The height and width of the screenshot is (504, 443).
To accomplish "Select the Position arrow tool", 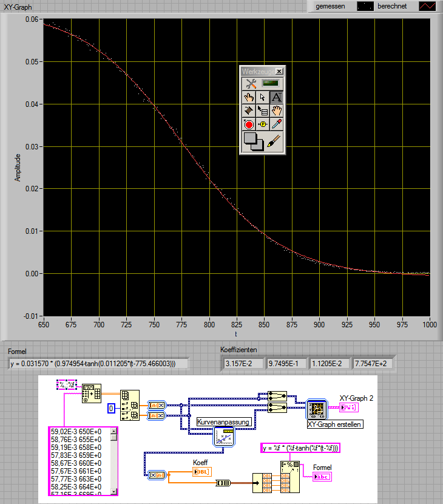I will click(x=262, y=97).
